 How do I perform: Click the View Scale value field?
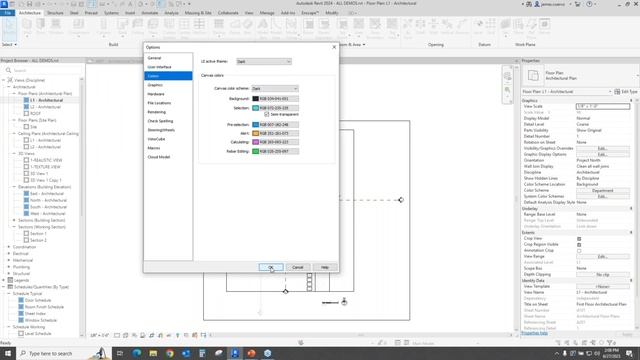click(x=602, y=106)
